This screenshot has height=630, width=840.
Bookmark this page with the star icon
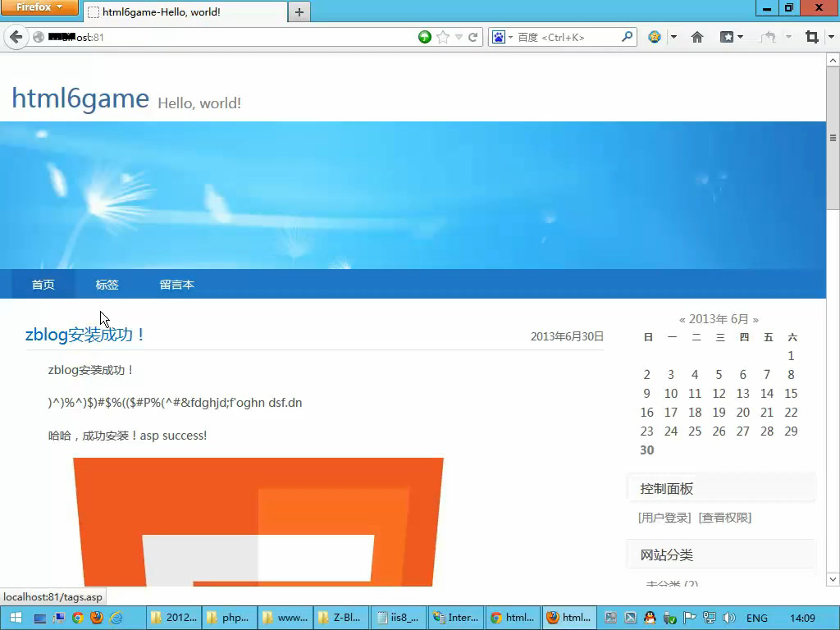443,37
